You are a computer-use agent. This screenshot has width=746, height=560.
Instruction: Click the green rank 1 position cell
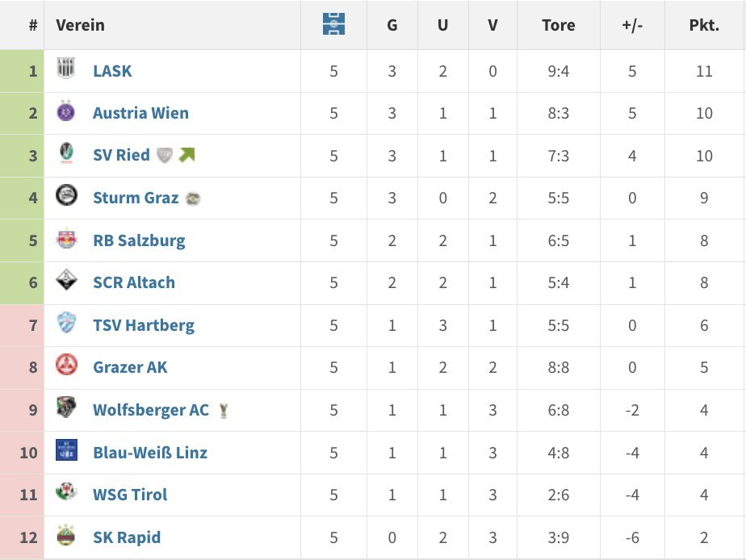(x=23, y=71)
